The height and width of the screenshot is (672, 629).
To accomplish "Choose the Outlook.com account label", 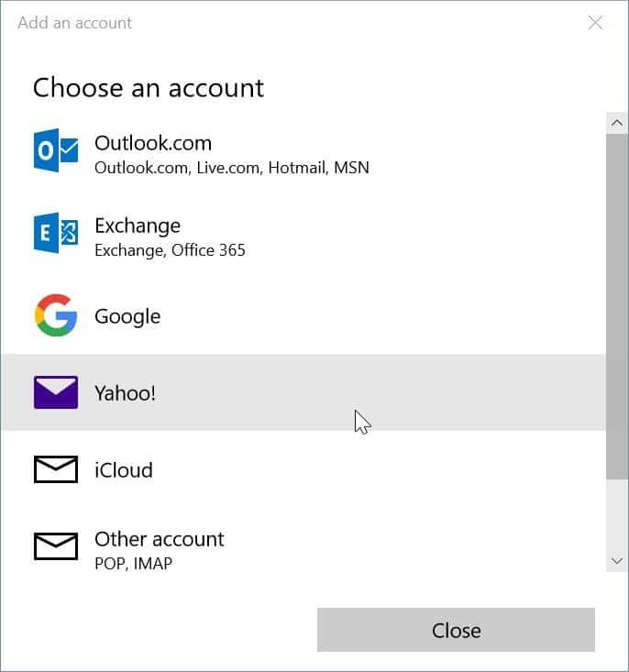I will (x=153, y=143).
